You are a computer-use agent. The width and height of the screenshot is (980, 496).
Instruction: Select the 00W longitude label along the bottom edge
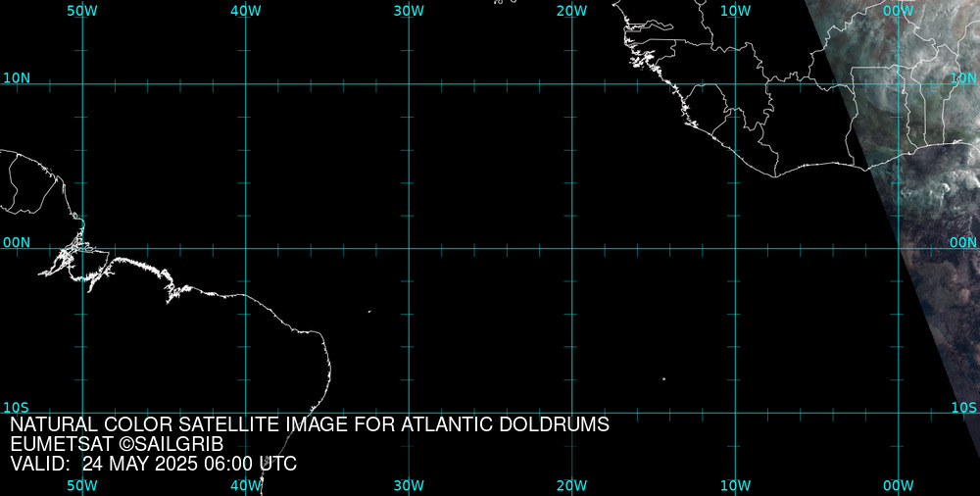899,485
